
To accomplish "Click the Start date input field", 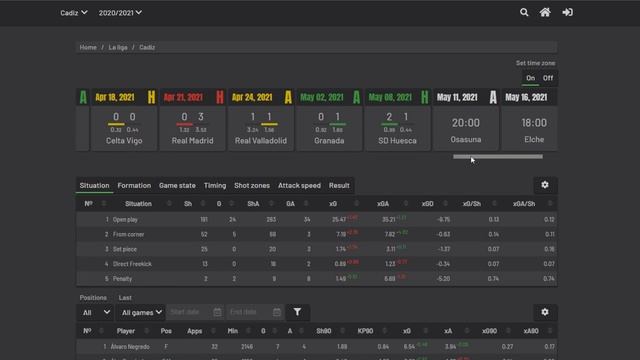I will coord(195,312).
